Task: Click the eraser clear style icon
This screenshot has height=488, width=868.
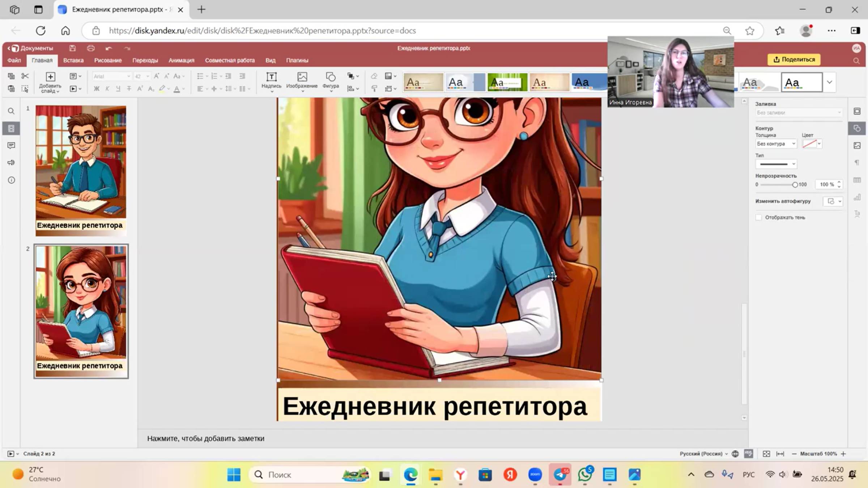Action: (x=374, y=76)
